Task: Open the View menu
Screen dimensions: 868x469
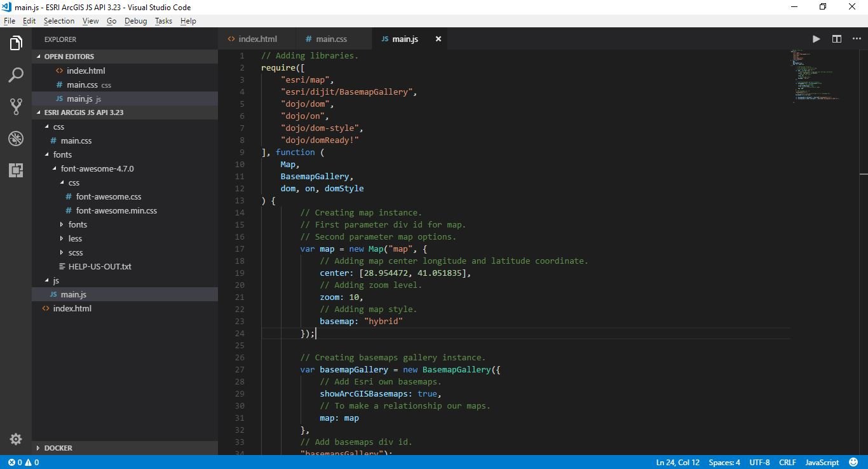Action: (x=91, y=21)
